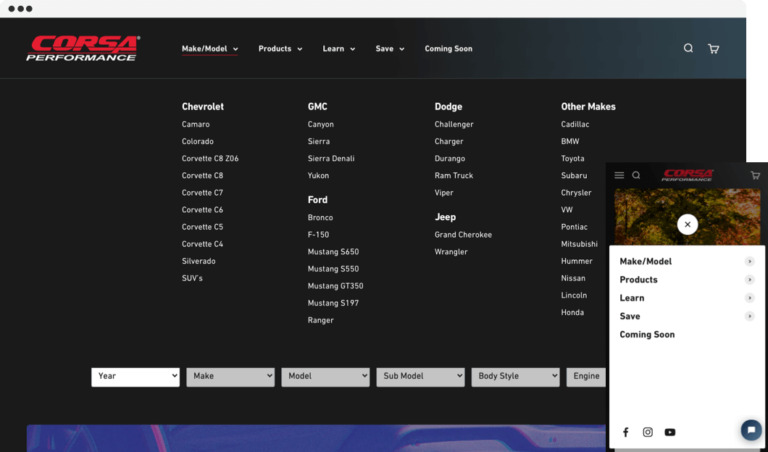Image resolution: width=768 pixels, height=452 pixels.
Task: Open the YouTube link in mobile menu
Action: pyautogui.click(x=670, y=432)
